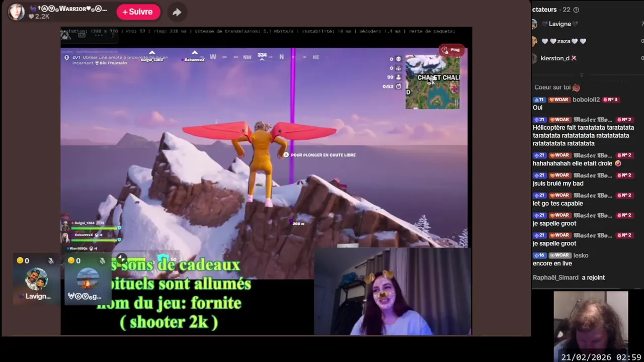Click boboloil2's N°3 rank badge

[x=610, y=100]
